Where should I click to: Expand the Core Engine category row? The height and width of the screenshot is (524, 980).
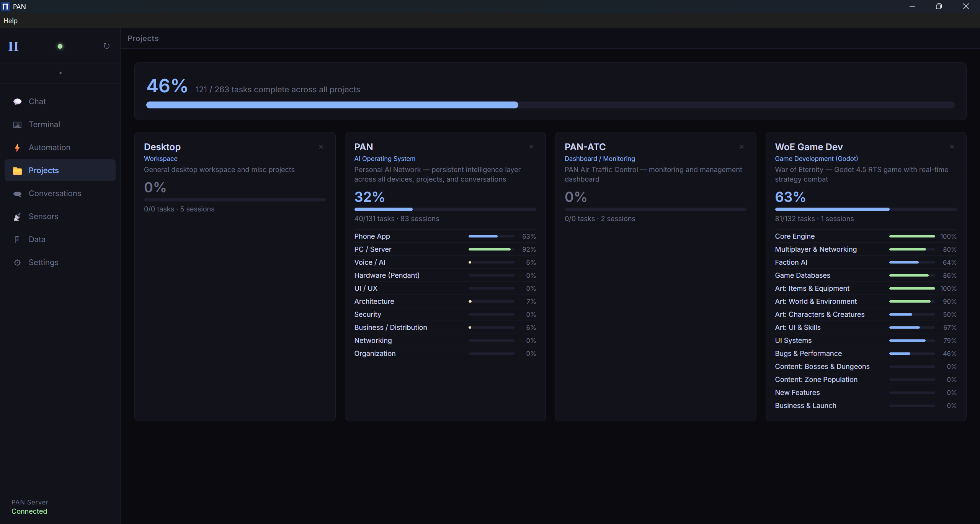(x=865, y=236)
